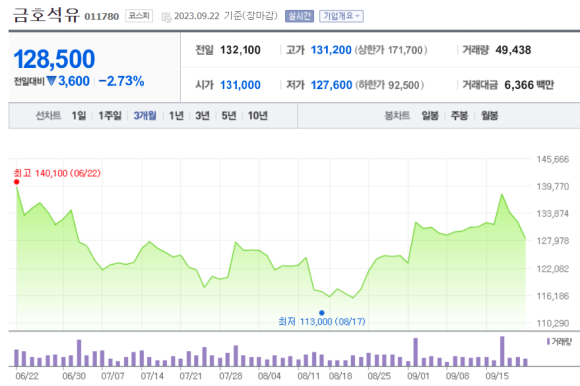Click the 저가 value 127,600
The image size is (580, 386).
coord(331,85)
